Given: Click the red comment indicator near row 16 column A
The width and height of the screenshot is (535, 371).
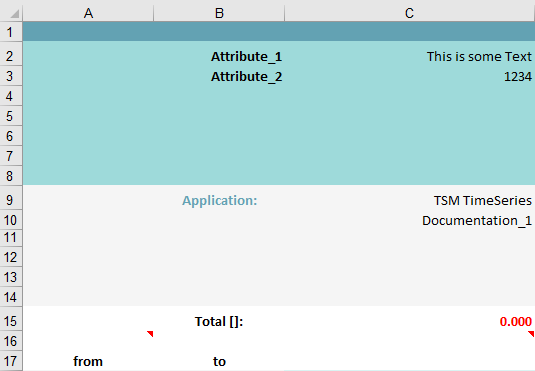Looking at the screenshot, I should click(150, 333).
